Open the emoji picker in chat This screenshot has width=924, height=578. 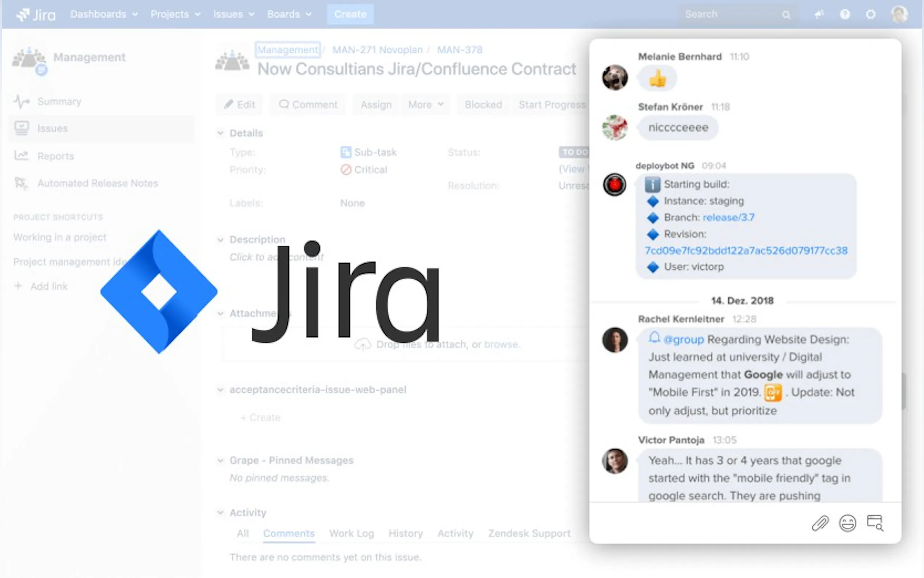(847, 523)
